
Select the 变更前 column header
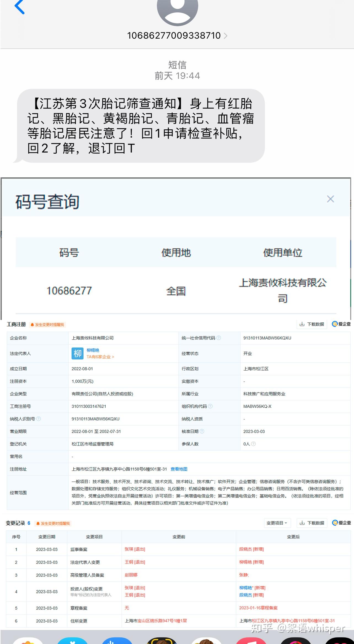[x=179, y=536]
